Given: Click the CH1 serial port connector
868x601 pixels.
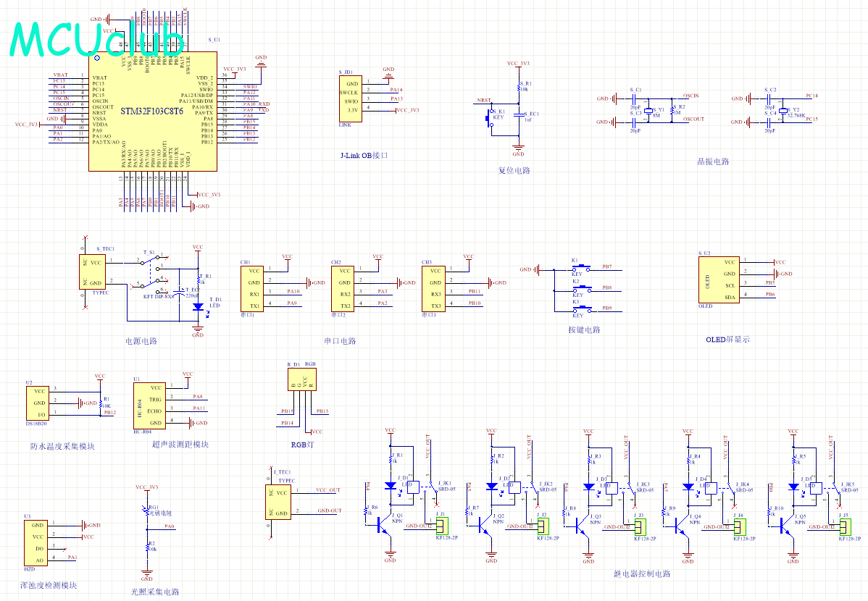Looking at the screenshot, I should click(254, 288).
